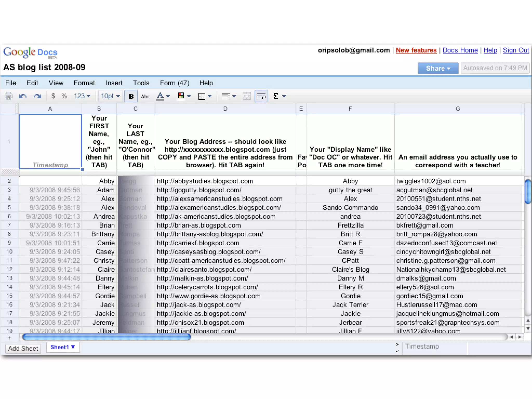Click the Sign Out link

pyautogui.click(x=516, y=50)
